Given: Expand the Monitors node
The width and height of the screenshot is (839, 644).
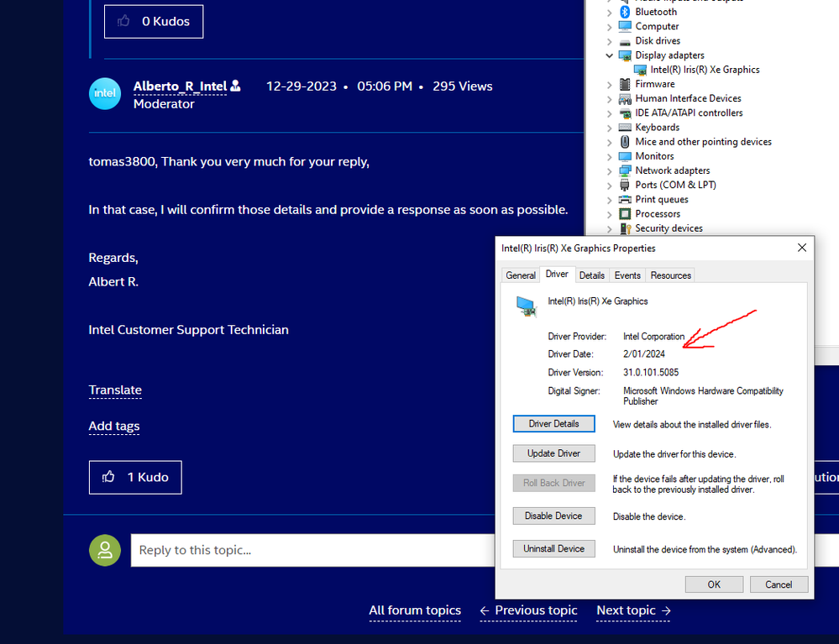Looking at the screenshot, I should click(609, 157).
